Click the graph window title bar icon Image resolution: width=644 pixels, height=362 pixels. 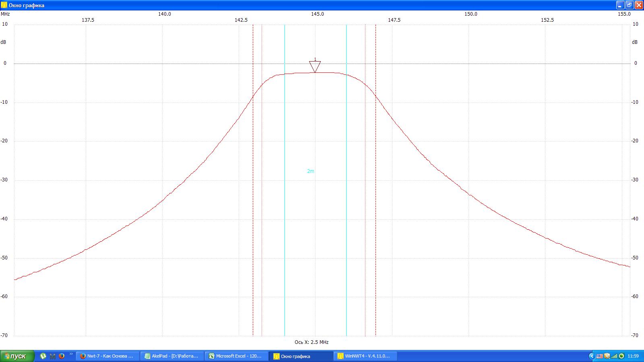[x=4, y=5]
